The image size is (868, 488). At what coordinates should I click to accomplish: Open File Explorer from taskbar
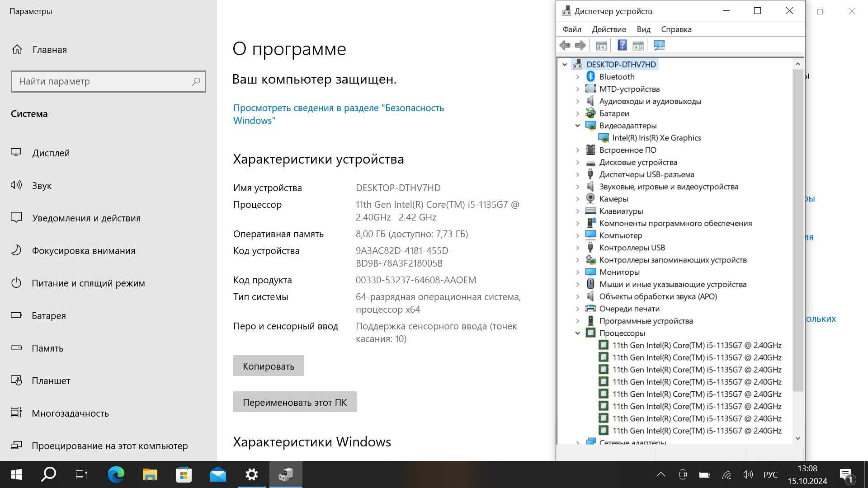point(150,474)
